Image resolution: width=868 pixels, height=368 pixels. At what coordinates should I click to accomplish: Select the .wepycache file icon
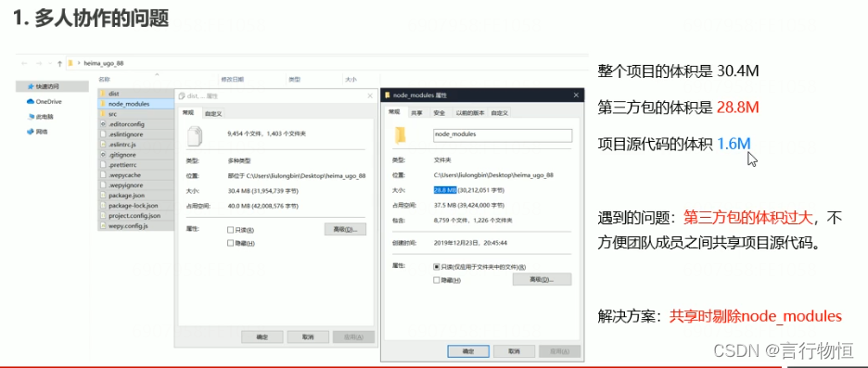[x=103, y=175]
